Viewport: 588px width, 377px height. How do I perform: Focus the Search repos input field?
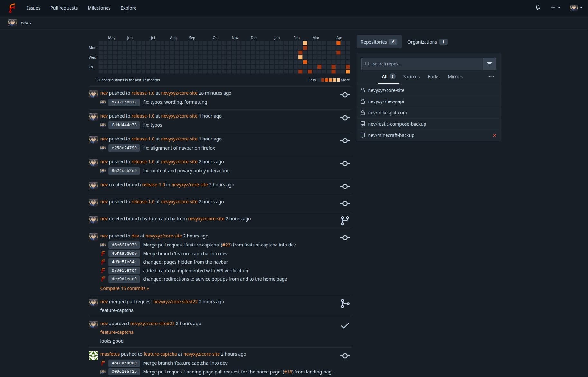pyautogui.click(x=425, y=64)
